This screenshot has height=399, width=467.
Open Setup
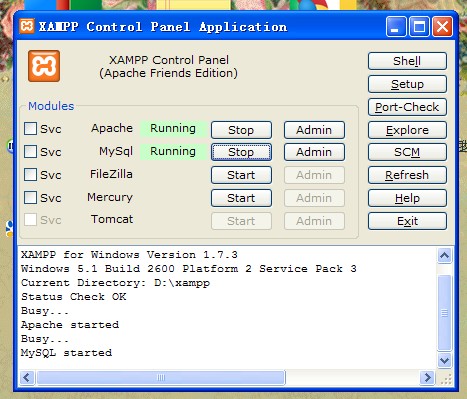pos(407,84)
